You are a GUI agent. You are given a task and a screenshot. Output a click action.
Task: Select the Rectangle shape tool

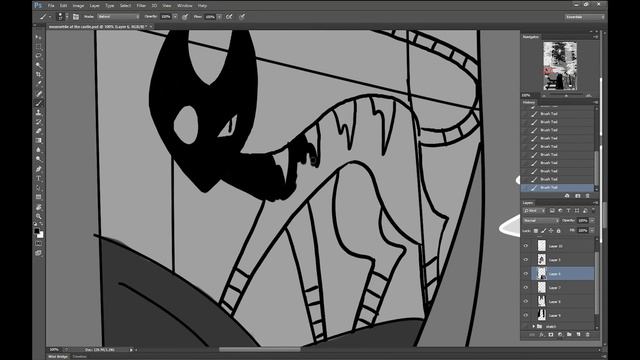pyautogui.click(x=38, y=197)
